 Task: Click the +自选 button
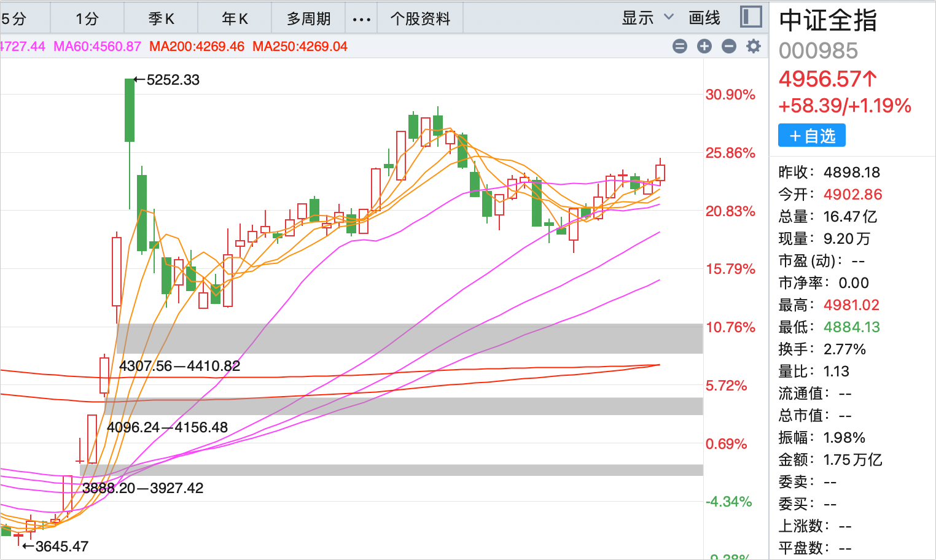click(x=812, y=136)
